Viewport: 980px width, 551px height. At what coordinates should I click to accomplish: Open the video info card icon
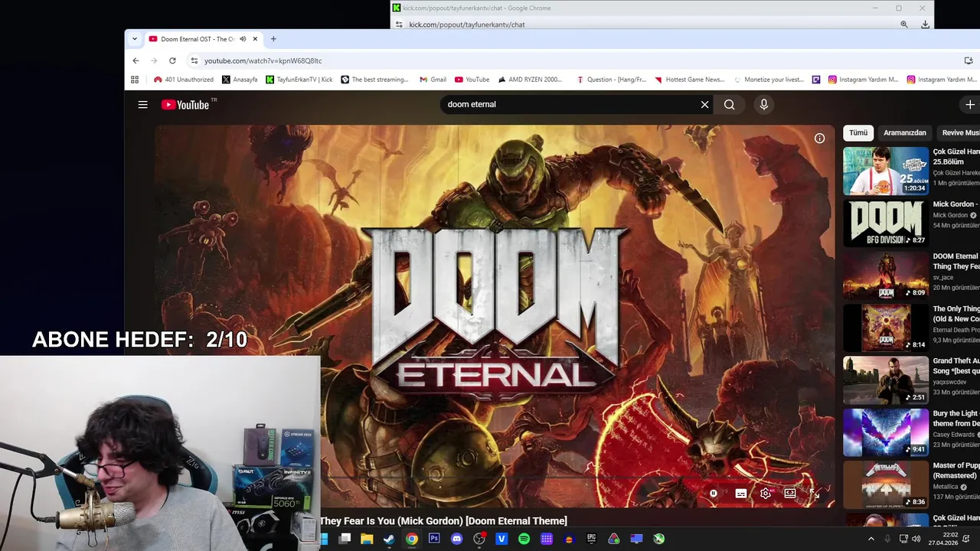819,139
